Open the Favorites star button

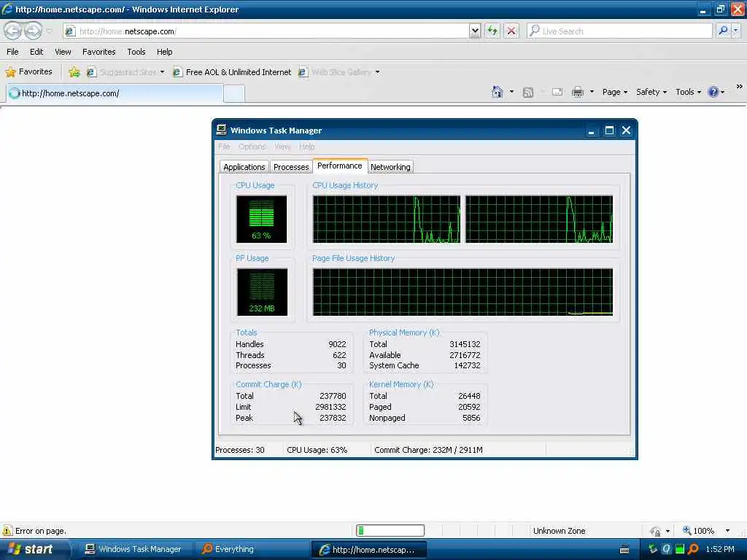(28, 72)
